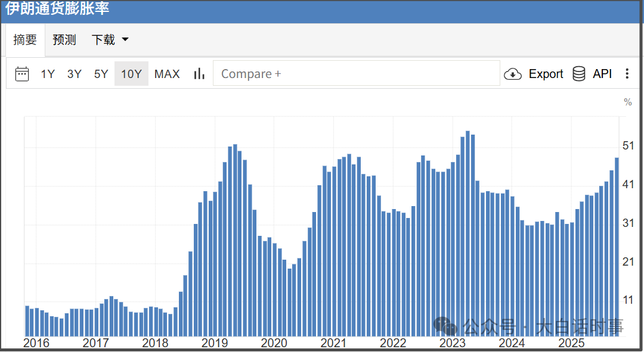This screenshot has width=644, height=352.
Task: Click the API text link
Action: click(602, 74)
